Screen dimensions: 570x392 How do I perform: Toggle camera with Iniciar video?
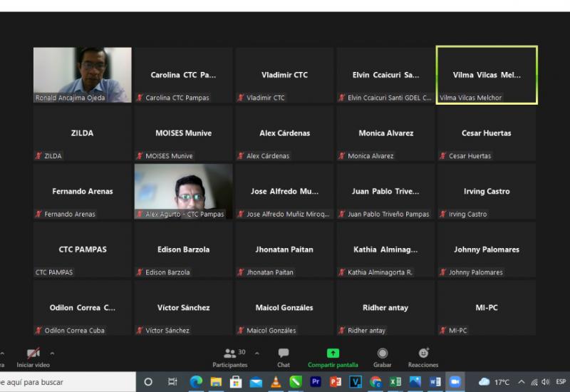coord(33,357)
